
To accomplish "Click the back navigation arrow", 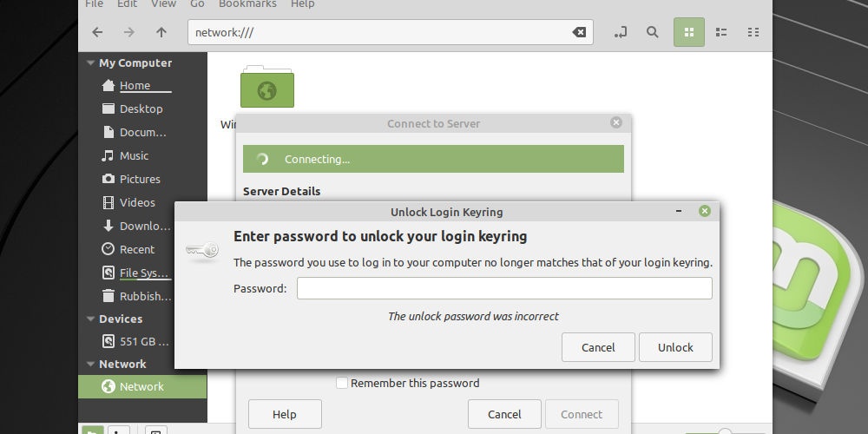I will pos(97,32).
